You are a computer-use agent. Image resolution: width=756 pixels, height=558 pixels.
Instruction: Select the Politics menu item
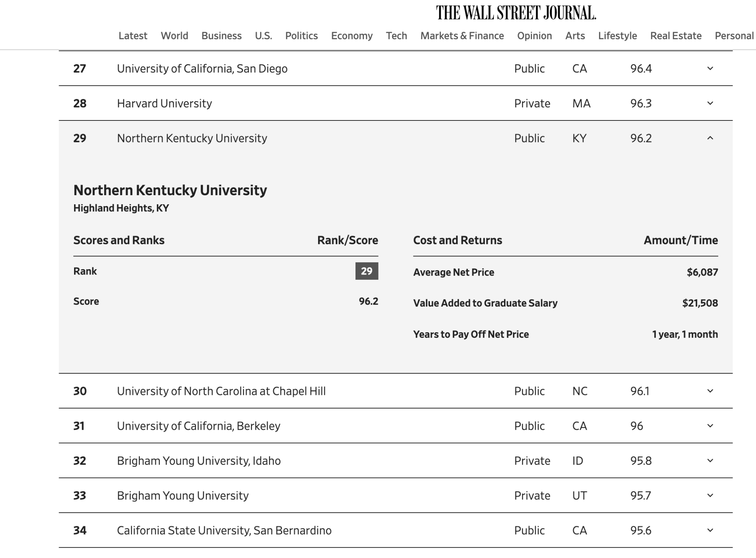[301, 36]
